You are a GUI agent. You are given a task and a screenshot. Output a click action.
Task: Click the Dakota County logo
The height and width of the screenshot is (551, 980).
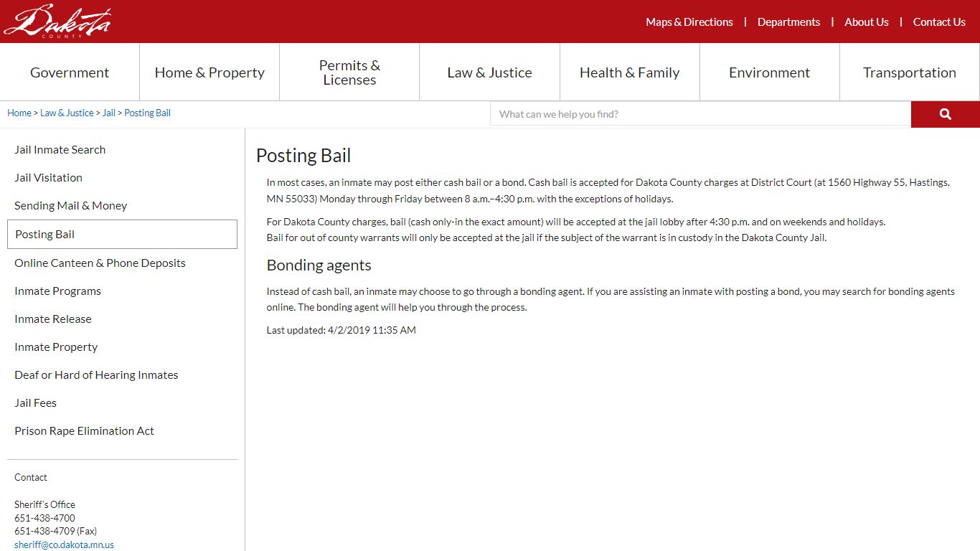click(x=57, y=21)
